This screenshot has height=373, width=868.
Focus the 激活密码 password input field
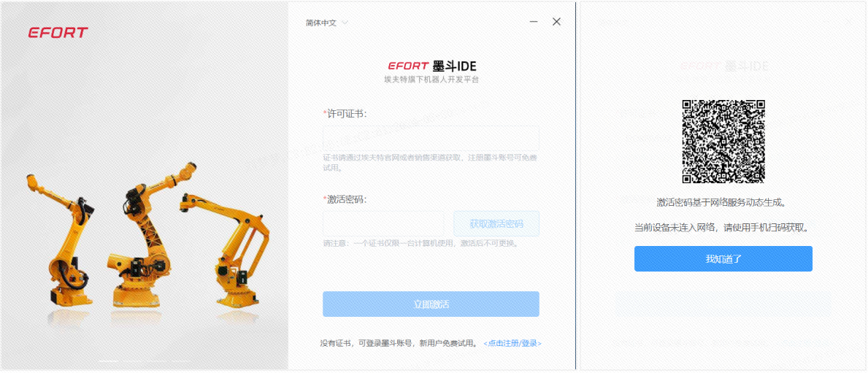coord(383,223)
